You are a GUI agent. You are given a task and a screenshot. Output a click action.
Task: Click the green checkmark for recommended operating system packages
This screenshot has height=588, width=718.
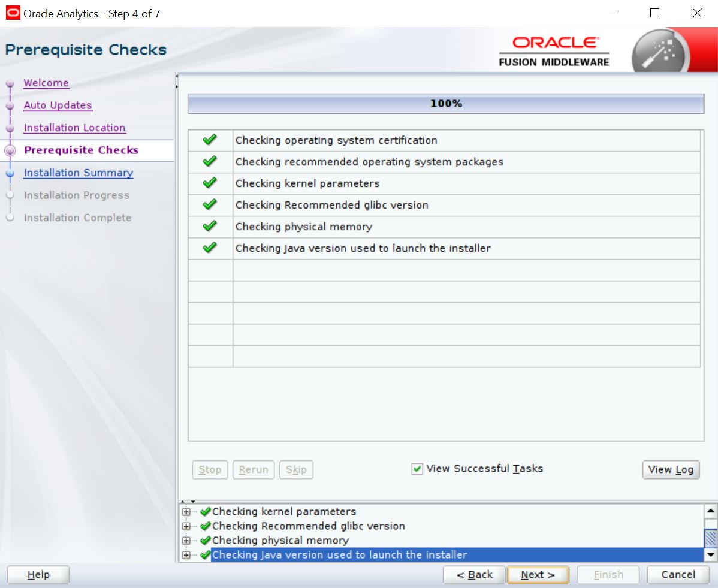pos(210,161)
